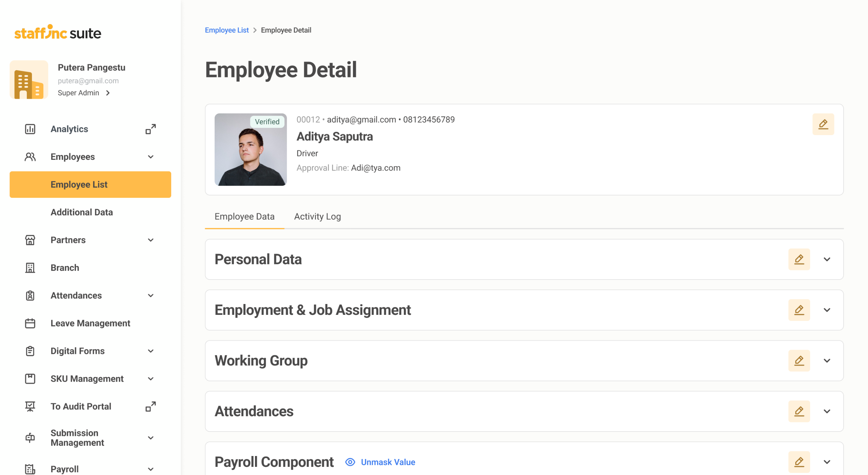Edit the employee header profile card
868x475 pixels.
[823, 124]
